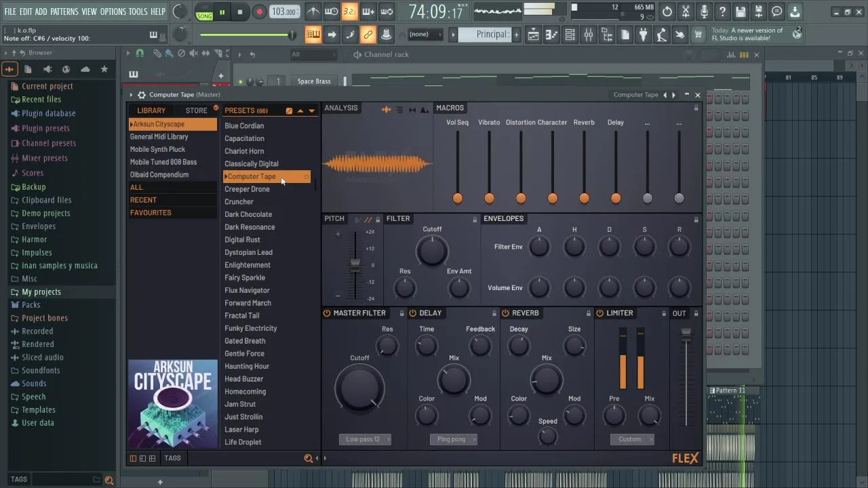Toggle the Delay power button
The height and width of the screenshot is (488, 868).
click(413, 313)
